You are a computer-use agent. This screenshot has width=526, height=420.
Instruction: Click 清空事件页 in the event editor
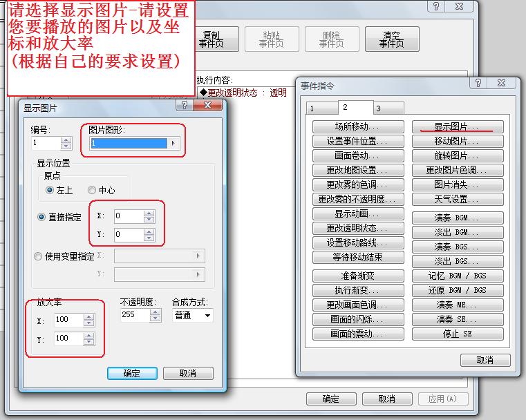pyautogui.click(x=392, y=39)
